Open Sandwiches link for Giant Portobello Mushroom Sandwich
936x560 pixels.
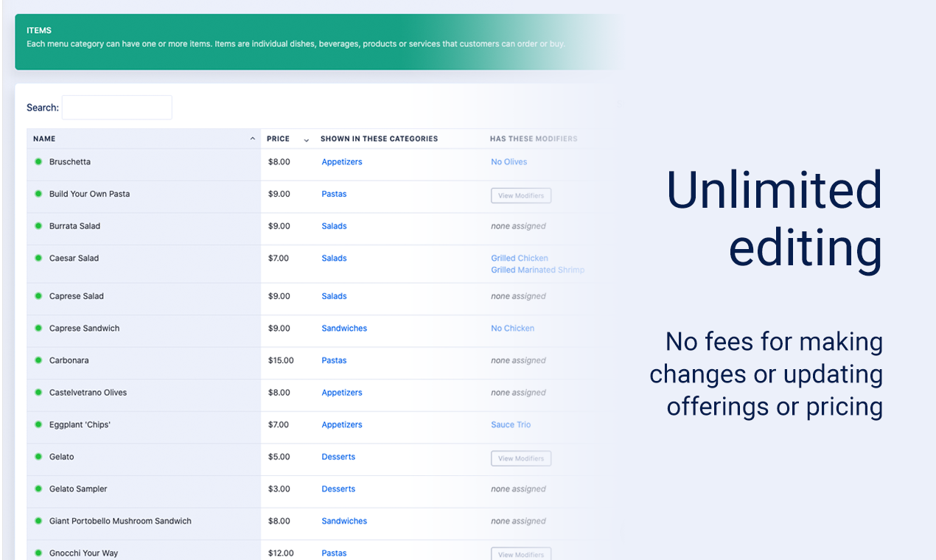click(344, 521)
